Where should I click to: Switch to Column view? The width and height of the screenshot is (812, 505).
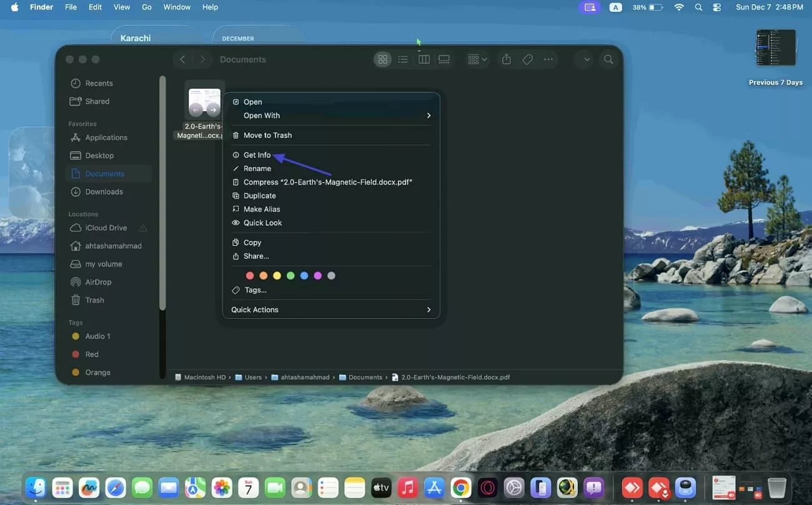423,59
